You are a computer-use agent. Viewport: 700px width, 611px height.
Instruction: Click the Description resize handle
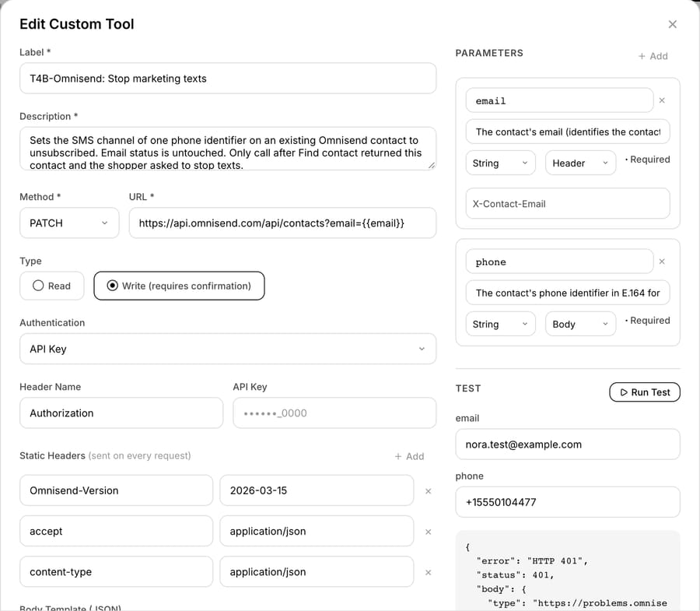(431, 165)
